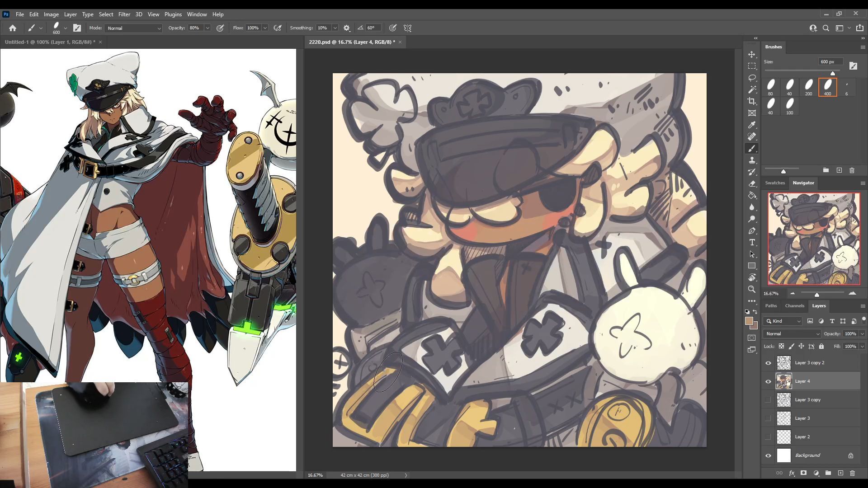Select the Crop tool
This screenshot has width=868, height=488.
coord(752,101)
